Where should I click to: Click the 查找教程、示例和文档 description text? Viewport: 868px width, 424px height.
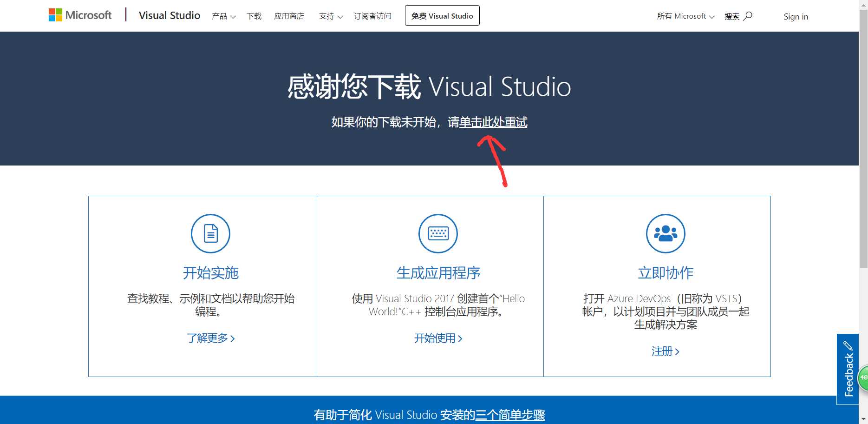210,305
